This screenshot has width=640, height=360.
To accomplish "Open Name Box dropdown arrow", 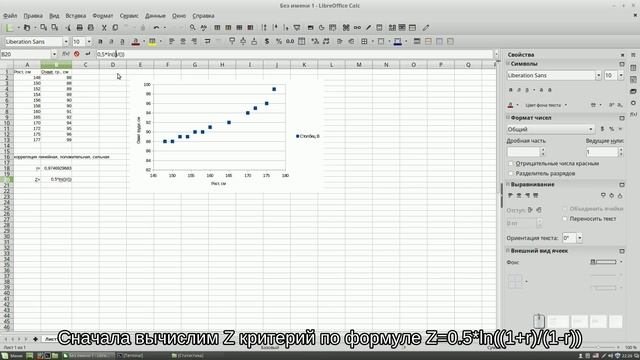I will click(54, 54).
